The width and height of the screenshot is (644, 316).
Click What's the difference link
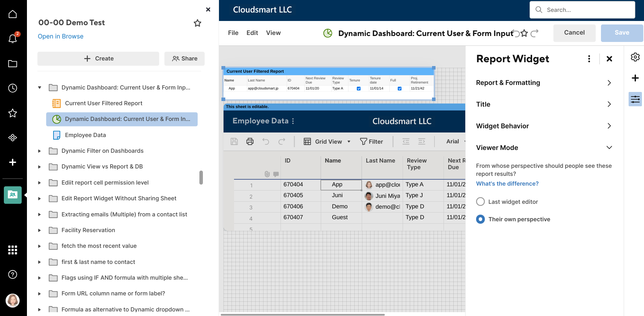click(507, 184)
